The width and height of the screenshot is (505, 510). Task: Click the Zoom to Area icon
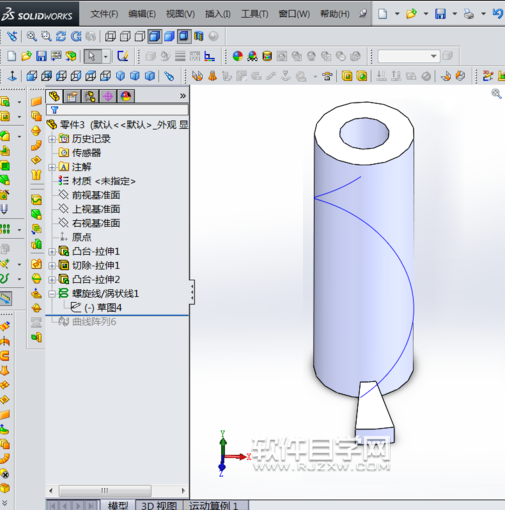pyautogui.click(x=46, y=36)
